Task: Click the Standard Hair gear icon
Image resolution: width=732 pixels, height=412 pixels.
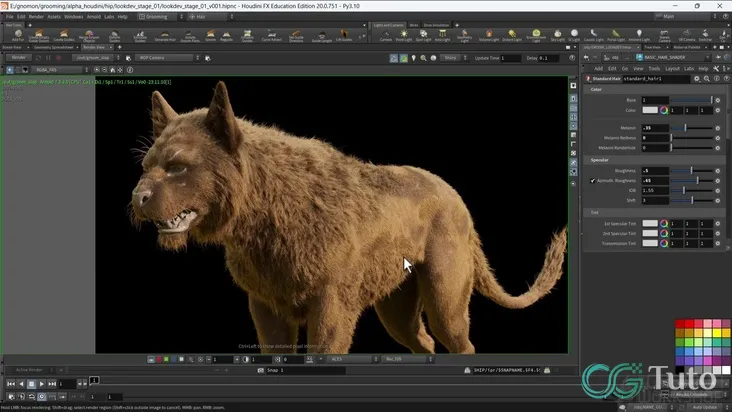Action: click(697, 79)
